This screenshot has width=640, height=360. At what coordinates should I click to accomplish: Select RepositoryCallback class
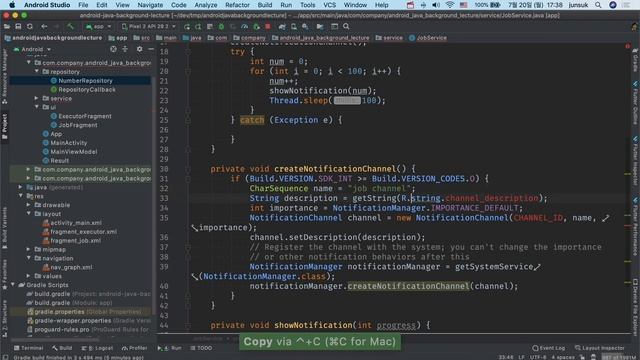coord(87,89)
